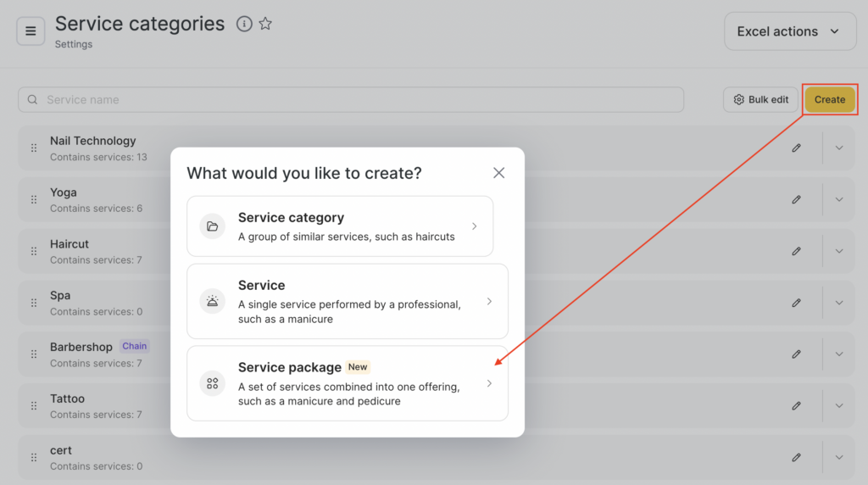Image resolution: width=868 pixels, height=485 pixels.
Task: Select Service package option
Action: pyautogui.click(x=348, y=383)
